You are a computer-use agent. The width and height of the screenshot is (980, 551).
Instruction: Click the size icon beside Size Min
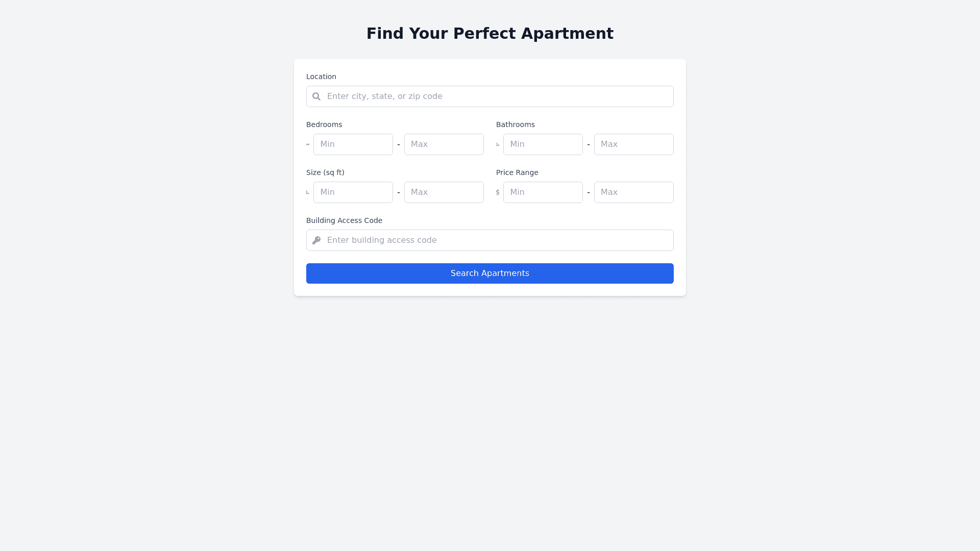coord(308,192)
